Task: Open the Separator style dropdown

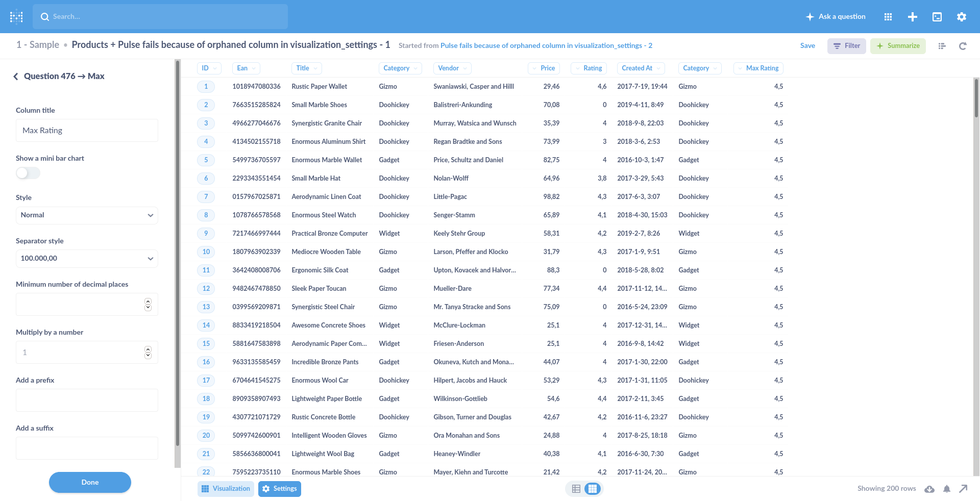Action: pyautogui.click(x=87, y=258)
